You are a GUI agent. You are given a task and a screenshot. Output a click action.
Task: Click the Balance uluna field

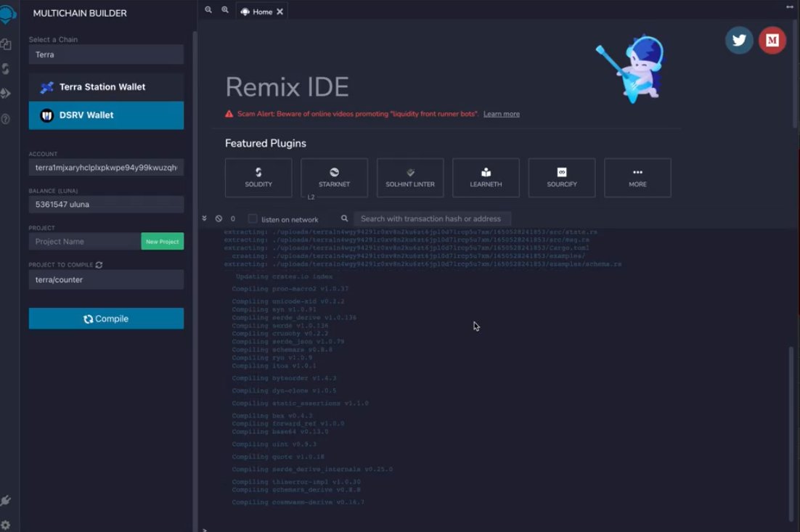pos(106,205)
